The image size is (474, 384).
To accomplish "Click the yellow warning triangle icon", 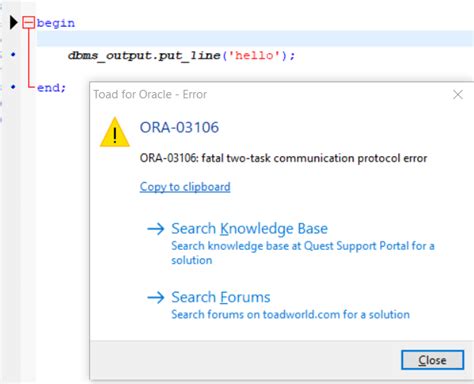I will (115, 132).
